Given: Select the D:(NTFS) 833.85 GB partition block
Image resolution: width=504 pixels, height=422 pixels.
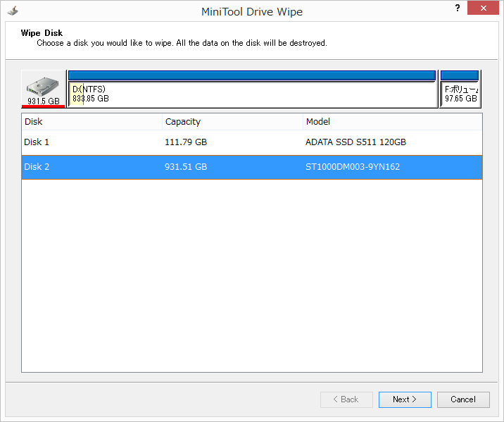Looking at the screenshot, I should 252,89.
